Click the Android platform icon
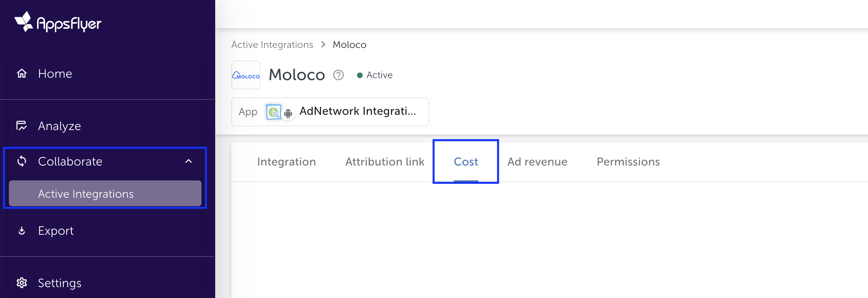Screen dimensions: 868x298 [x=288, y=114]
